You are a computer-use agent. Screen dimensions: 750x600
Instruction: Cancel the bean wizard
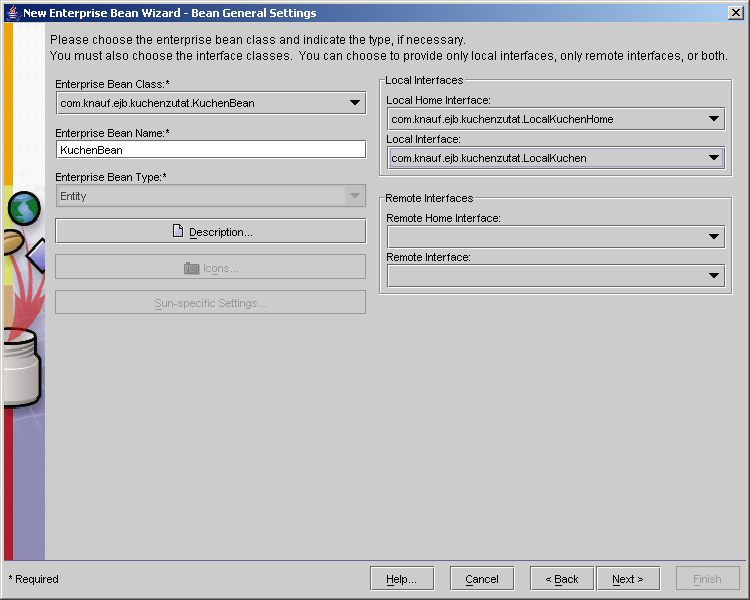click(x=481, y=579)
